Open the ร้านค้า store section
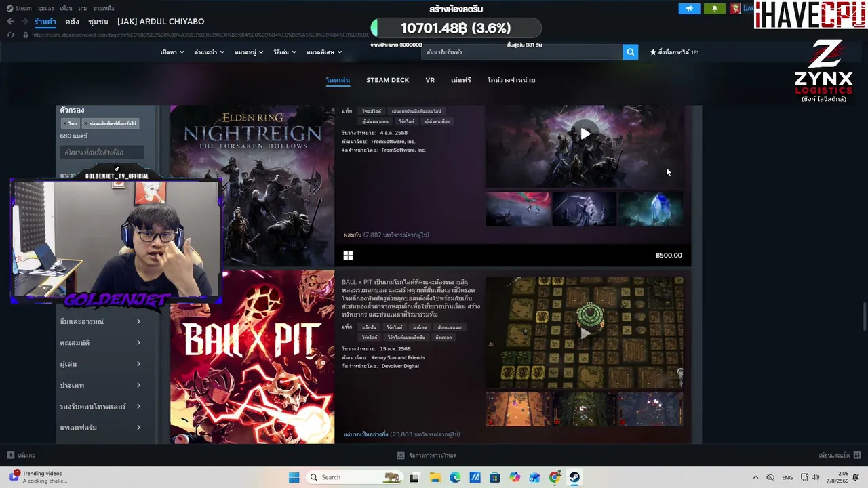This screenshot has height=488, width=868. point(45,22)
